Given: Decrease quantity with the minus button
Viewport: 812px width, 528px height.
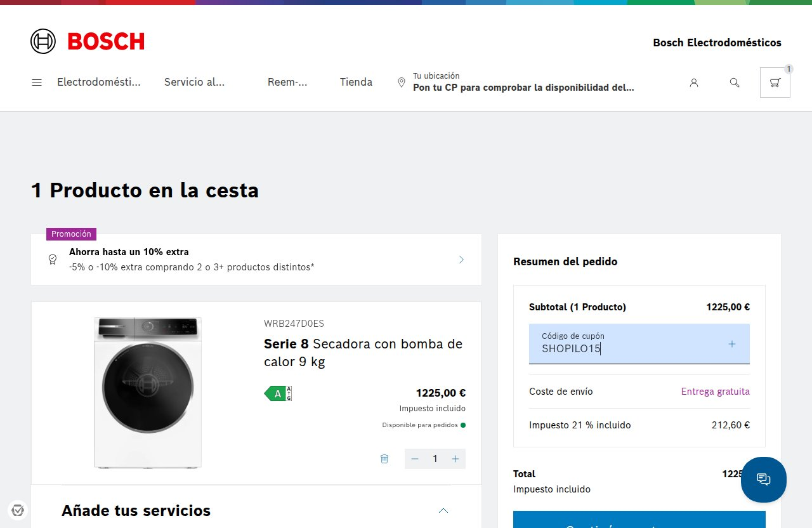Looking at the screenshot, I should (415, 459).
